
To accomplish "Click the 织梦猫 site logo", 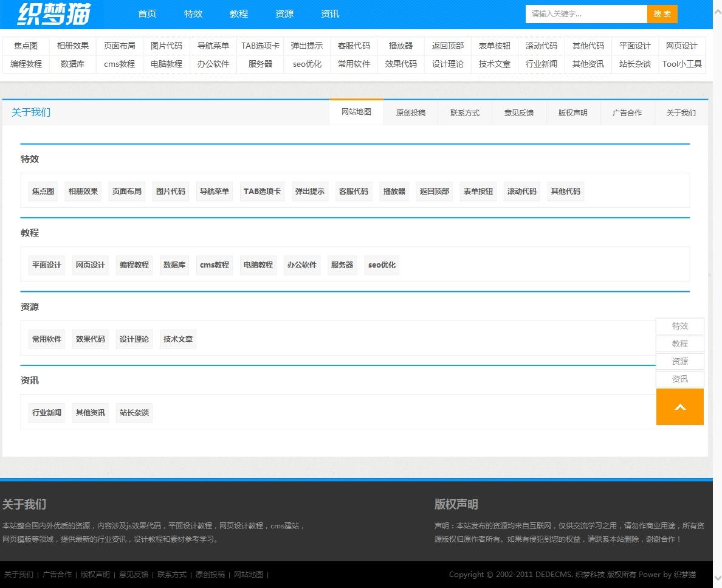I will point(53,14).
